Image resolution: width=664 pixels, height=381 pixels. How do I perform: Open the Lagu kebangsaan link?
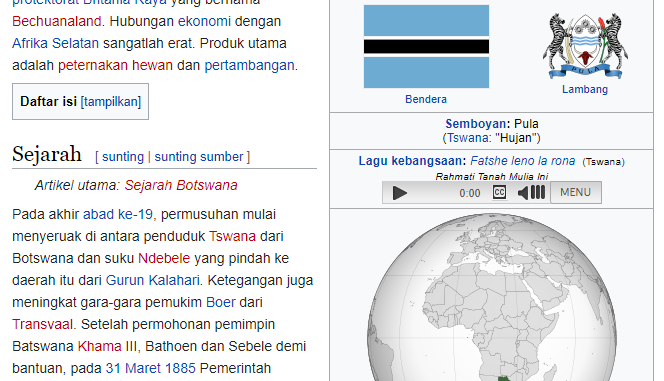tap(409, 161)
